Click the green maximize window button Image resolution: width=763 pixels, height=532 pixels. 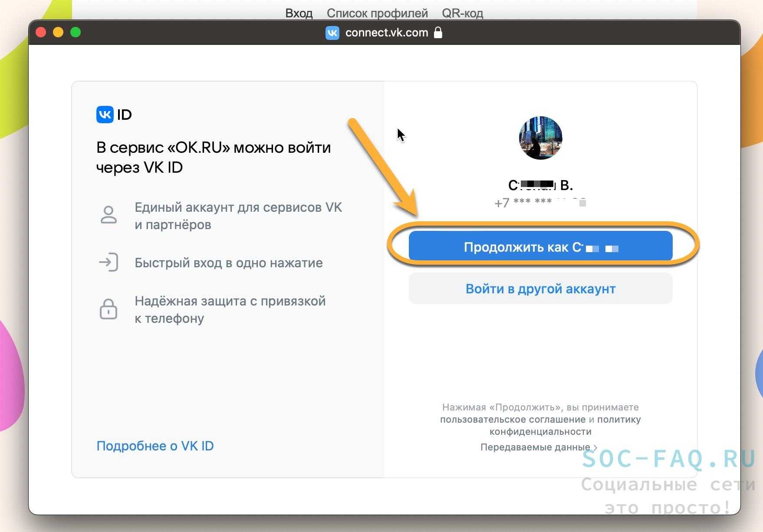click(76, 32)
